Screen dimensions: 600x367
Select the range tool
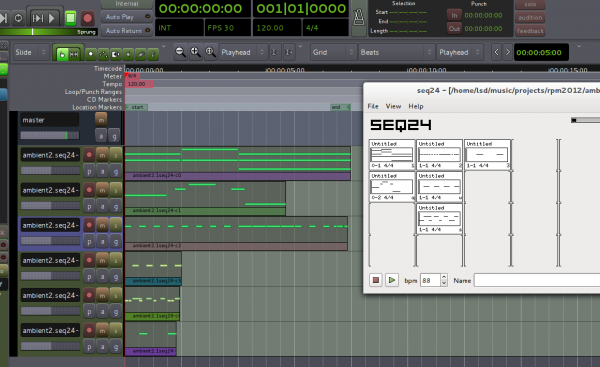[74, 54]
